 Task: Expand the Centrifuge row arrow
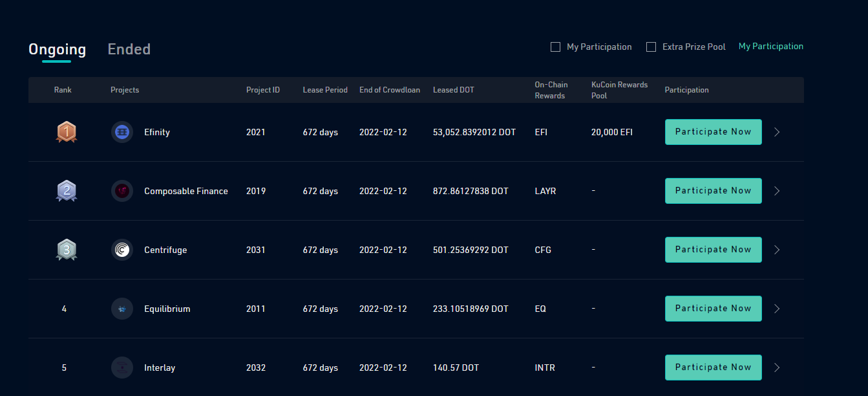777,250
